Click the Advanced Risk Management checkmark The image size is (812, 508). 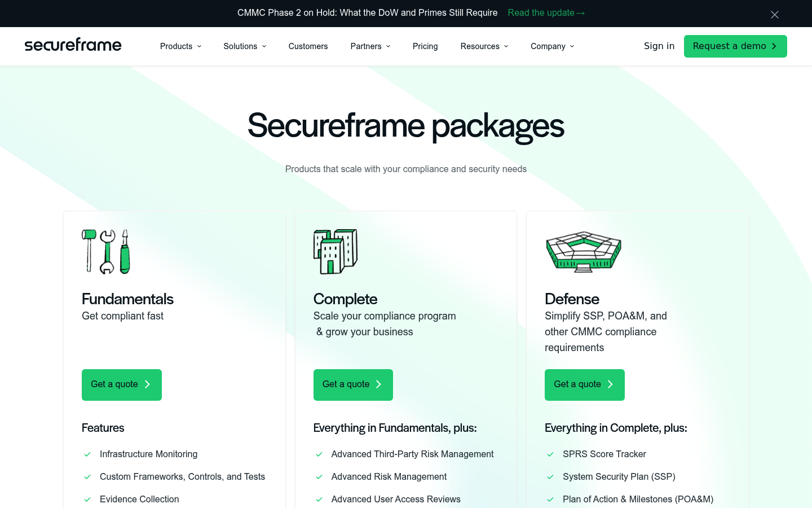(x=319, y=477)
